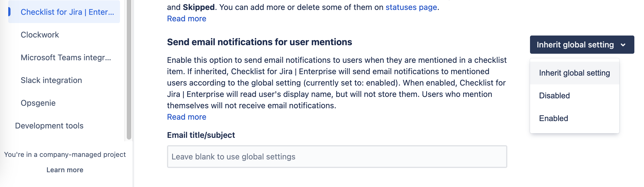
Task: Select Checklist for Jira Enterprise in the sidebar
Action: point(67,12)
